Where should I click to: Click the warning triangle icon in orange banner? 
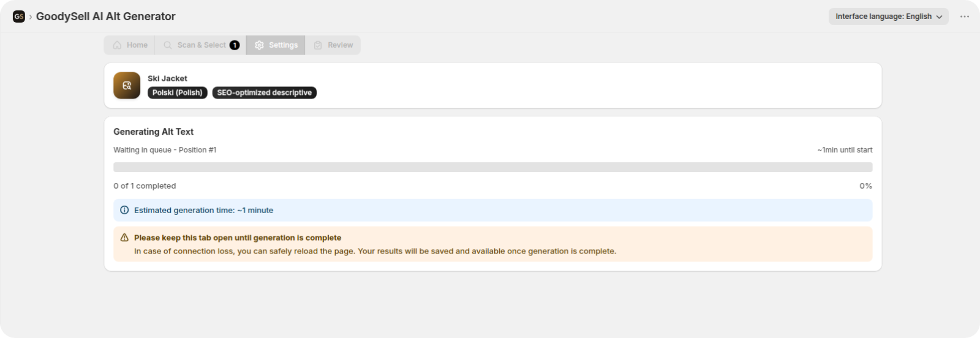pos(124,238)
